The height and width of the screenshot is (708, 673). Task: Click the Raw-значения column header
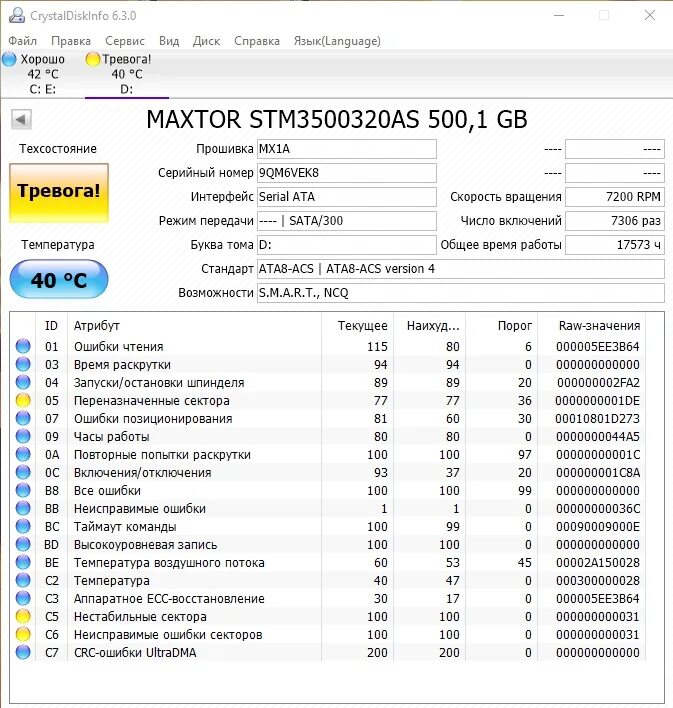pos(592,326)
